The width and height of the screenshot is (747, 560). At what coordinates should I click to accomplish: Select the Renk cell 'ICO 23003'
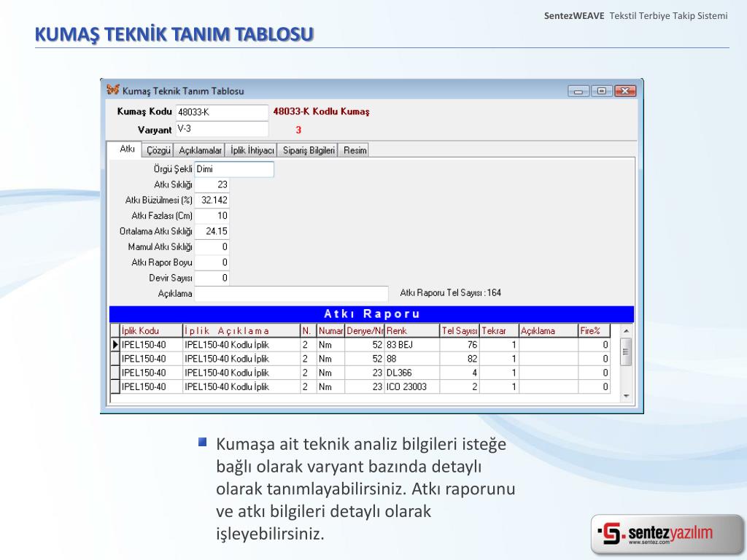tap(411, 386)
